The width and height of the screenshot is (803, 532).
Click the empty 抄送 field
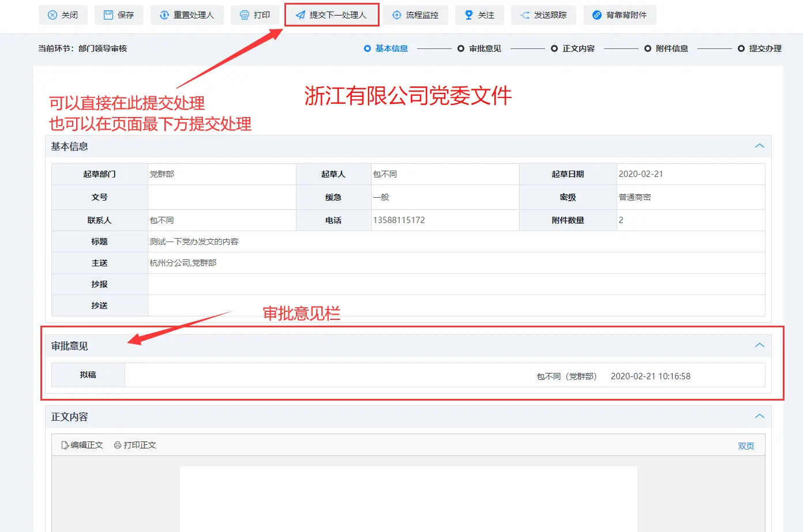[x=456, y=305]
